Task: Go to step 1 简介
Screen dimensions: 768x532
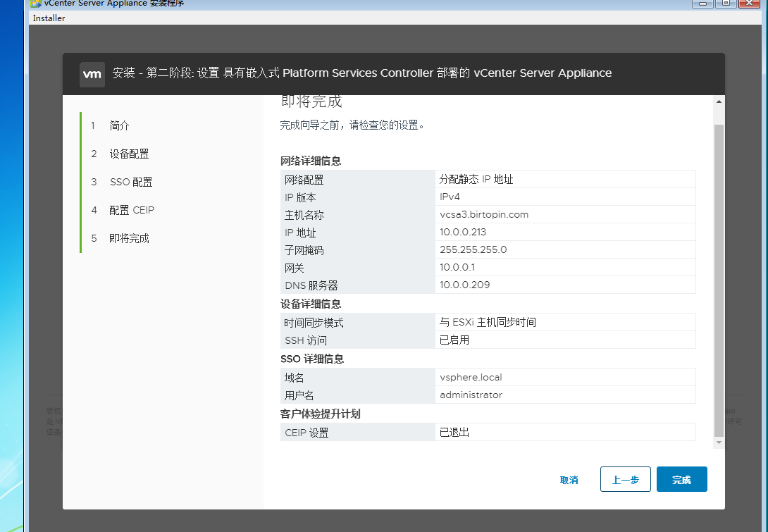Action: [x=120, y=125]
